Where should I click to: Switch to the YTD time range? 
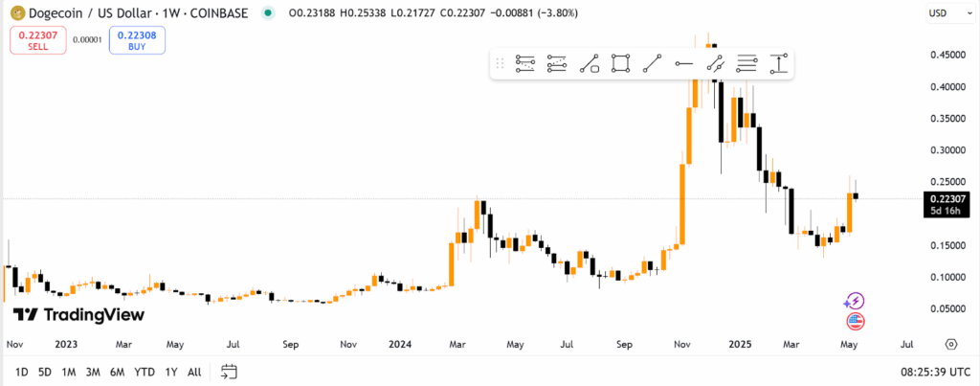coord(145,372)
